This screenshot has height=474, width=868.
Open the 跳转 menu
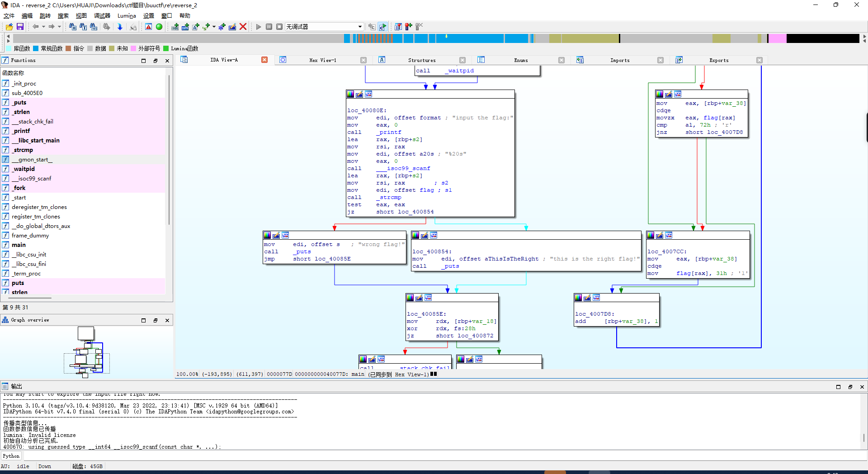point(45,15)
